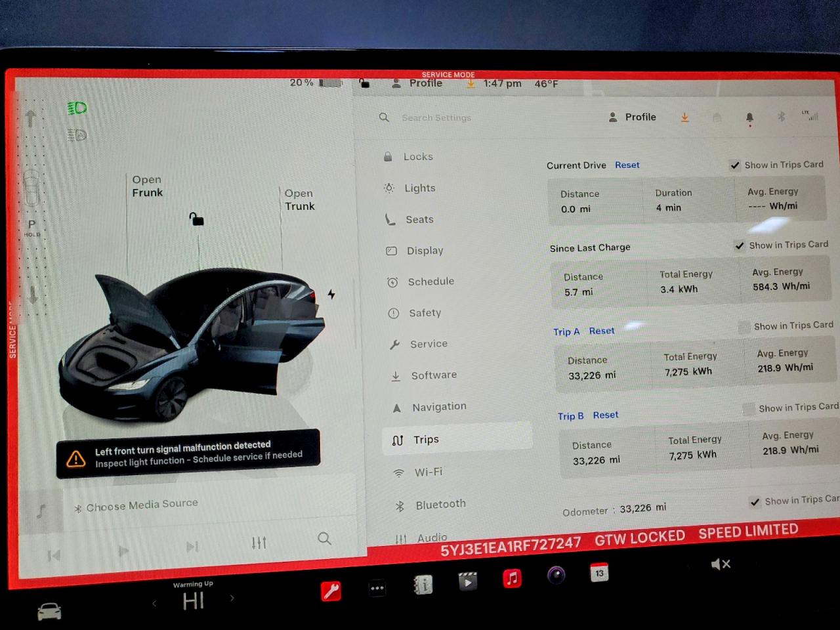Tap the Bluetooth icon in settings header

coord(781,117)
